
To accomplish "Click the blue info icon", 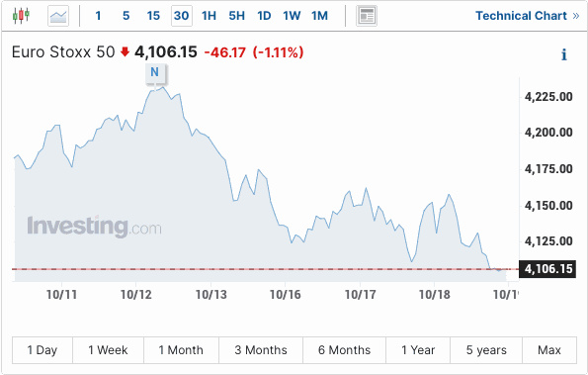I will [563, 54].
